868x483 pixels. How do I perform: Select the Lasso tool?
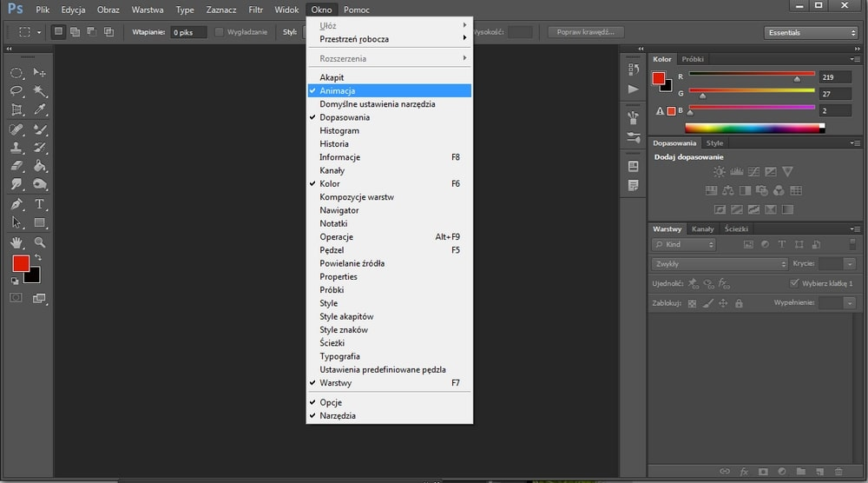[16, 91]
